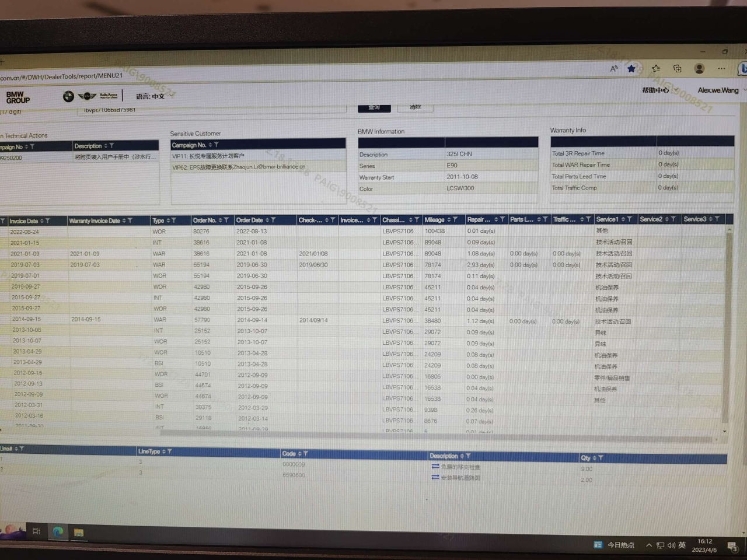747x560 pixels.
Task: Open a new browser tab with plus
Action: pos(2,61)
